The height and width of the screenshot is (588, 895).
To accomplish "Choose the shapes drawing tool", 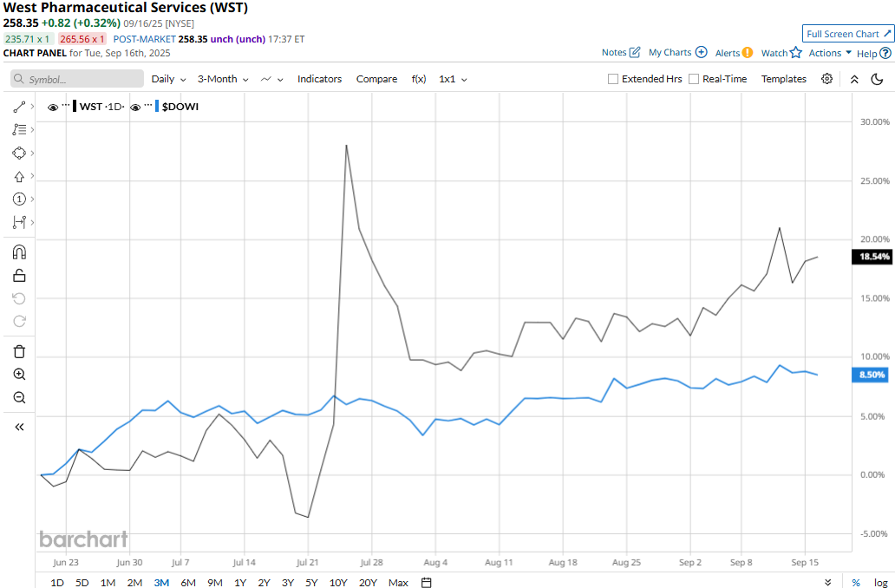I will click(x=19, y=153).
